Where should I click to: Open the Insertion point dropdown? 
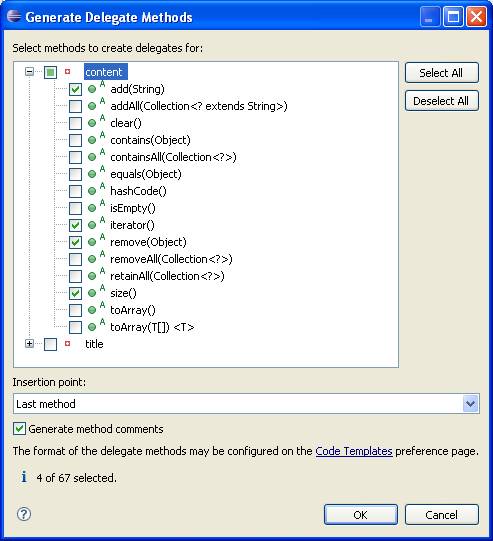[x=471, y=404]
